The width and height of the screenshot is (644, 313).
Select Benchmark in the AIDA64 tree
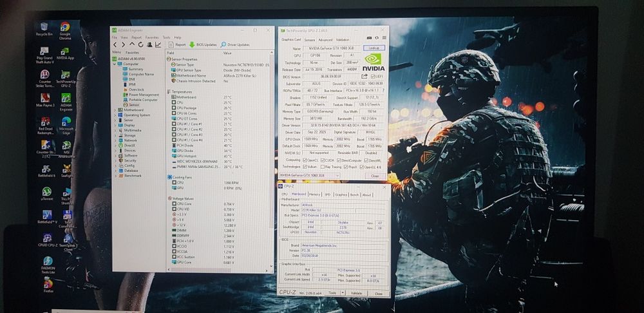[x=133, y=175]
